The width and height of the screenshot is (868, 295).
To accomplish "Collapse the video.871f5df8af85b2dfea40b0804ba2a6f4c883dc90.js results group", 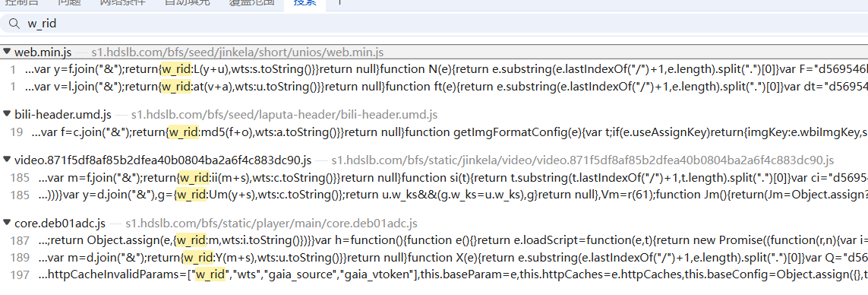I will pos(7,160).
